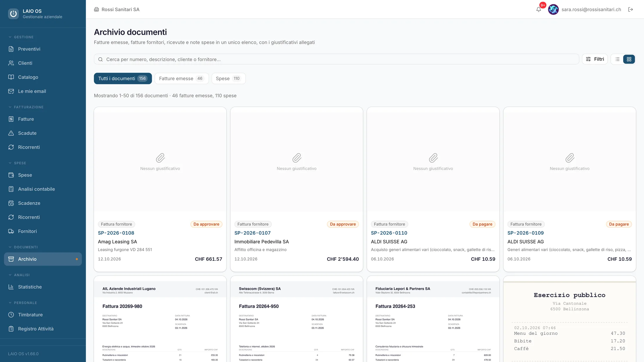Open Scadute overdue invoices

coord(43,133)
